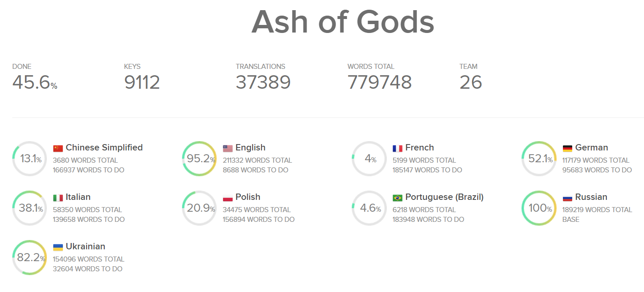The image size is (644, 292).
Task: Click the 38.1% Italian progress circle
Action: tap(30, 208)
